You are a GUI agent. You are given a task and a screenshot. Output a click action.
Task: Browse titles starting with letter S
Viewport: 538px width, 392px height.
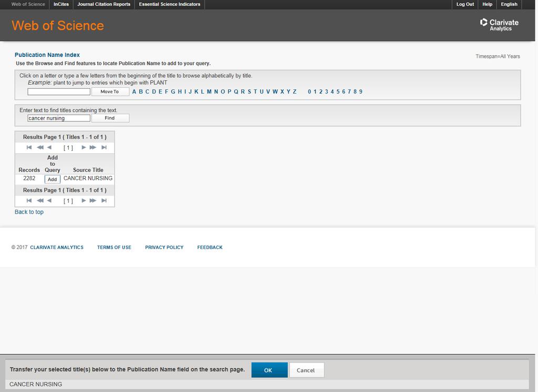click(x=249, y=91)
